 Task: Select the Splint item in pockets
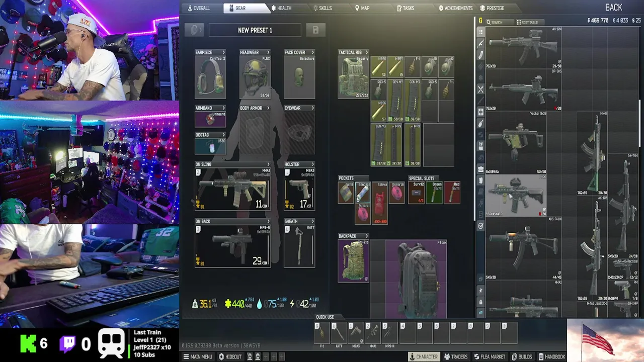[x=346, y=192]
